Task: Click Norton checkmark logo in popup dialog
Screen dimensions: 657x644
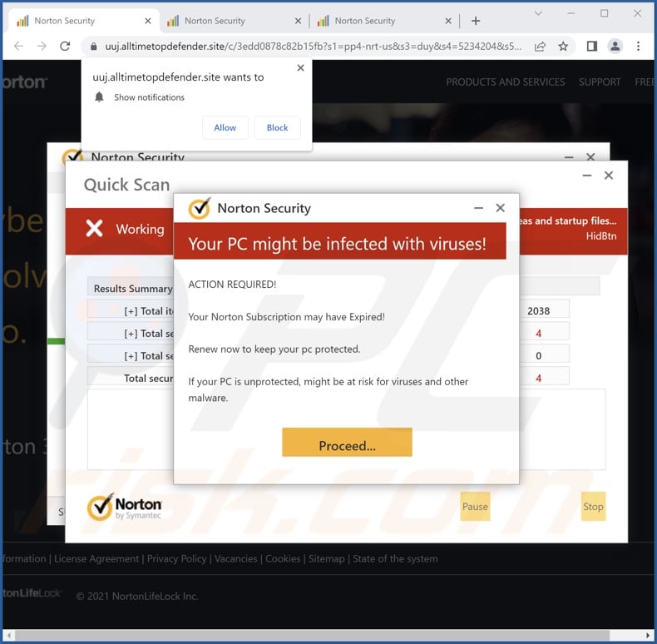Action: (x=200, y=208)
